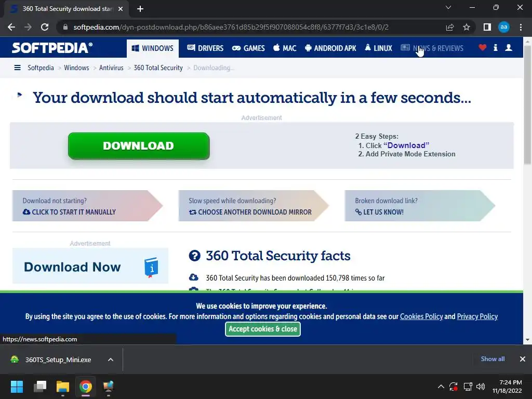Share this page via share icon
The image size is (532, 399).
tap(450, 27)
